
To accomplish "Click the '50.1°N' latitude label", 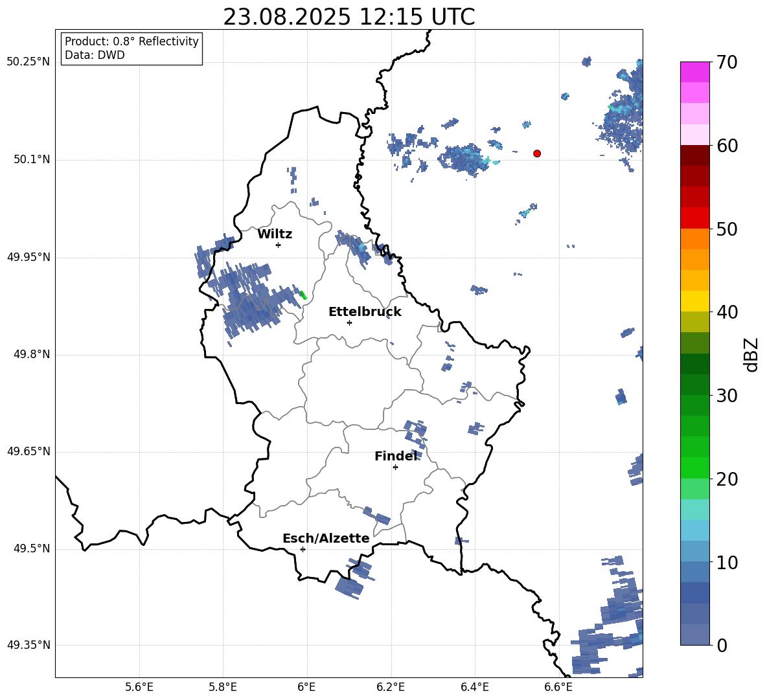I will [32, 159].
